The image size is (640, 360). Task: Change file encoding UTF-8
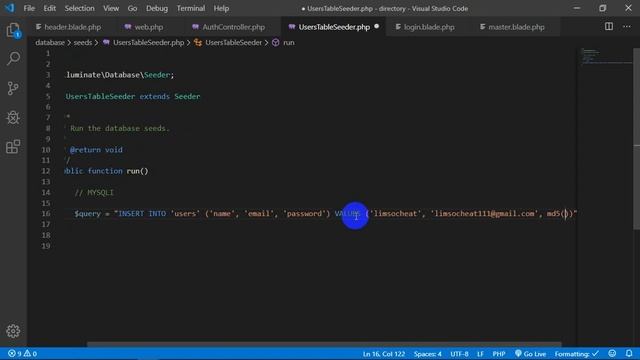click(x=459, y=353)
